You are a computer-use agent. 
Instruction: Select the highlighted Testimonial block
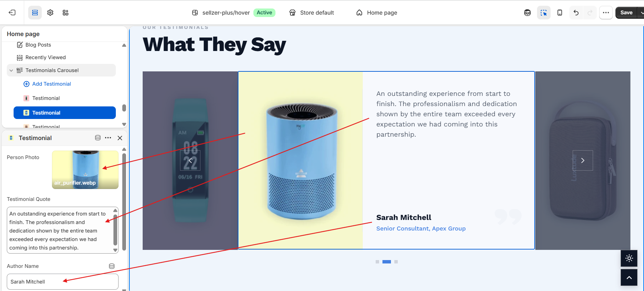click(x=65, y=113)
